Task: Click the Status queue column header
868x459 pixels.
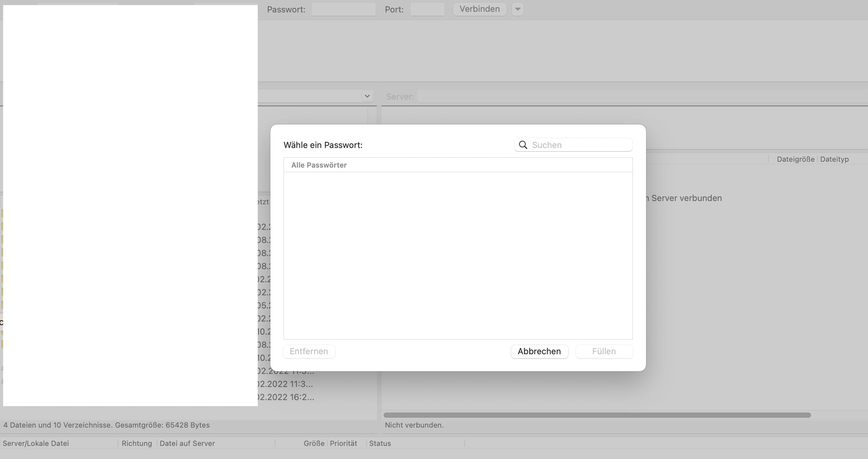Action: [380, 443]
